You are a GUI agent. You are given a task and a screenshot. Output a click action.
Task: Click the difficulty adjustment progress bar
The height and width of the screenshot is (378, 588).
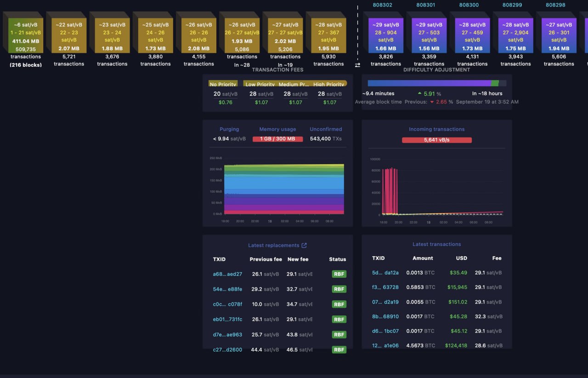tap(437, 83)
